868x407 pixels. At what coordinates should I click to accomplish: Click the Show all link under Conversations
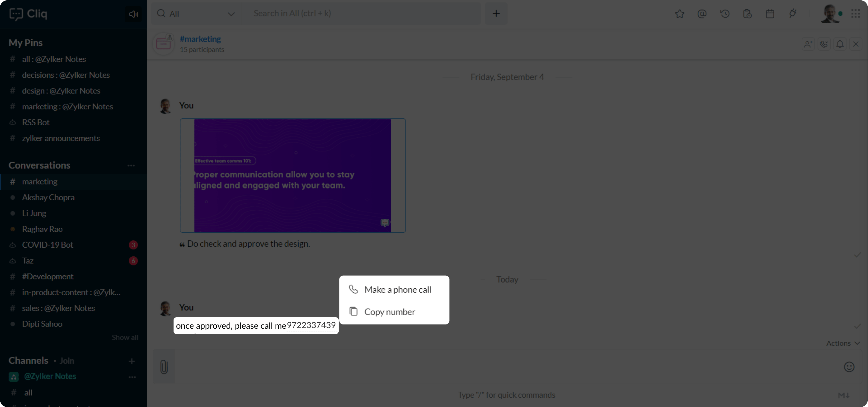tap(125, 337)
